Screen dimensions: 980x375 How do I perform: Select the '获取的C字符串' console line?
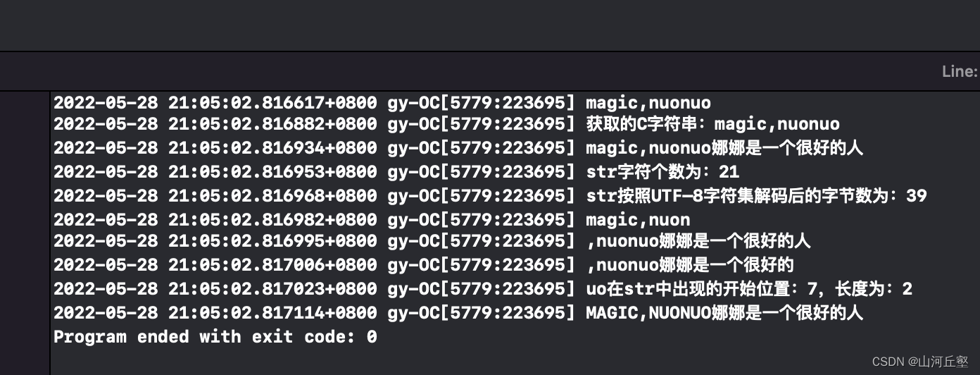(712, 125)
